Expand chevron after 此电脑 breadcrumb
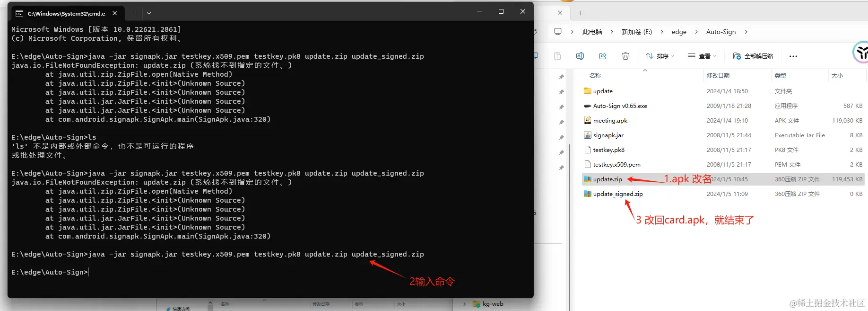This screenshot has width=868, height=311. [x=612, y=32]
